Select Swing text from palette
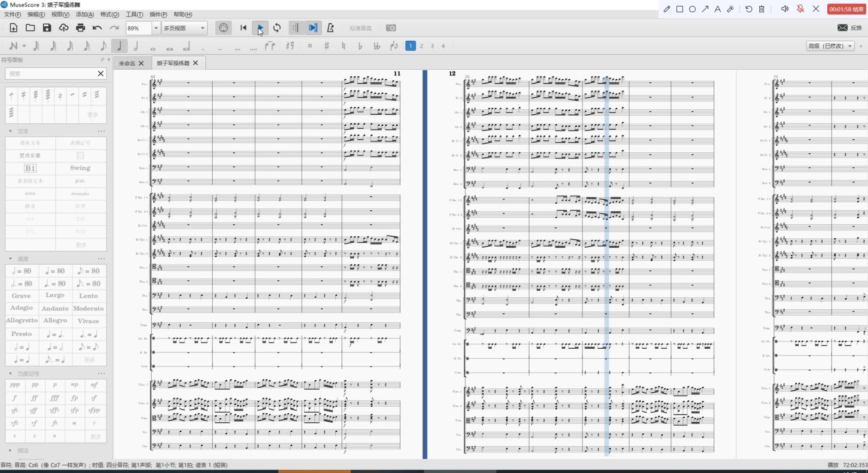 [x=80, y=168]
